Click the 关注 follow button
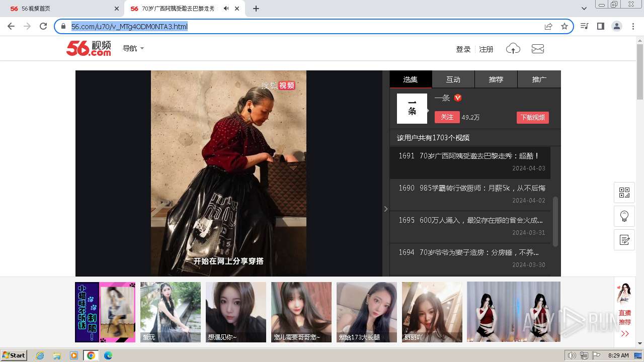 coord(447,117)
